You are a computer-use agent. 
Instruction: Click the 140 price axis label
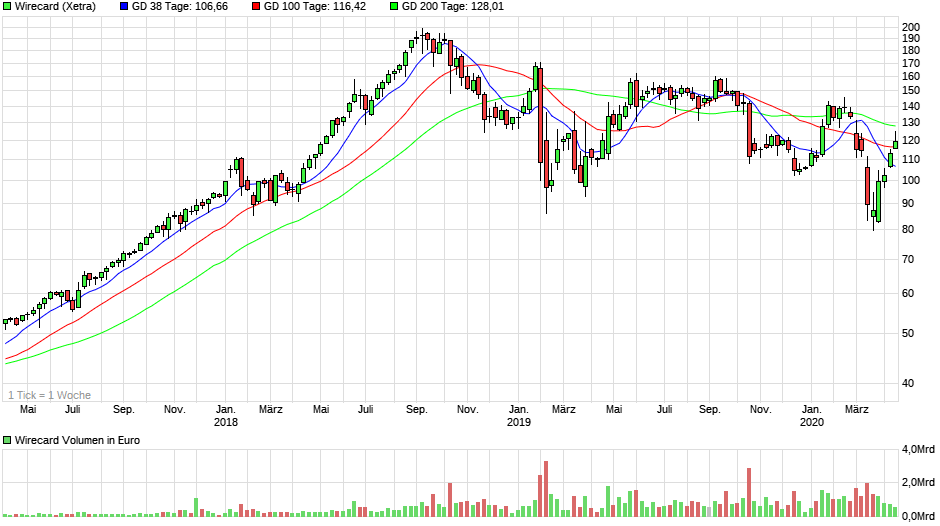pos(911,106)
